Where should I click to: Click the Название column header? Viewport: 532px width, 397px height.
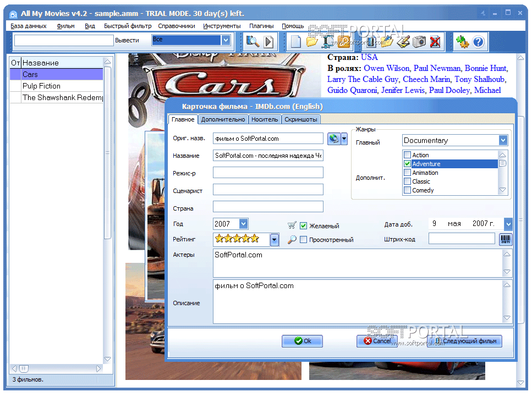coord(62,63)
